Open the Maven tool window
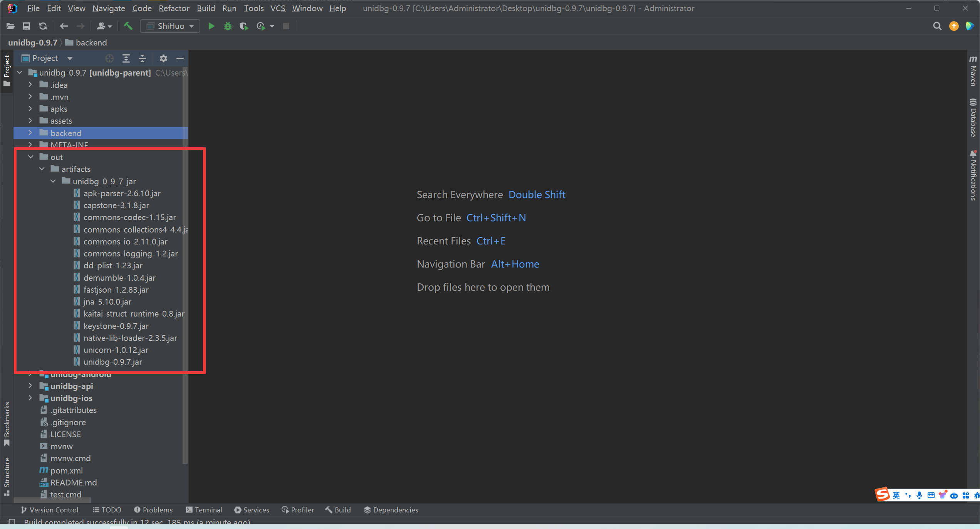This screenshot has width=980, height=529. pyautogui.click(x=973, y=71)
